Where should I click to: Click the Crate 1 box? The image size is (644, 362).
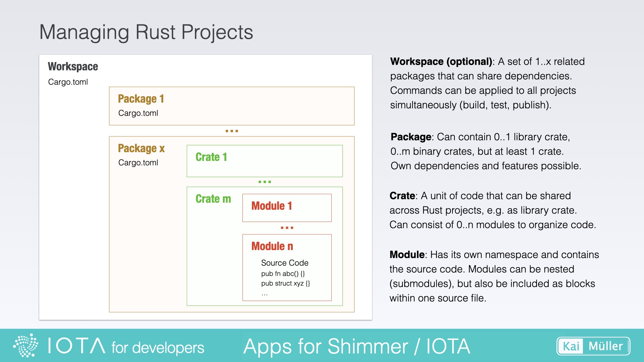[264, 161]
